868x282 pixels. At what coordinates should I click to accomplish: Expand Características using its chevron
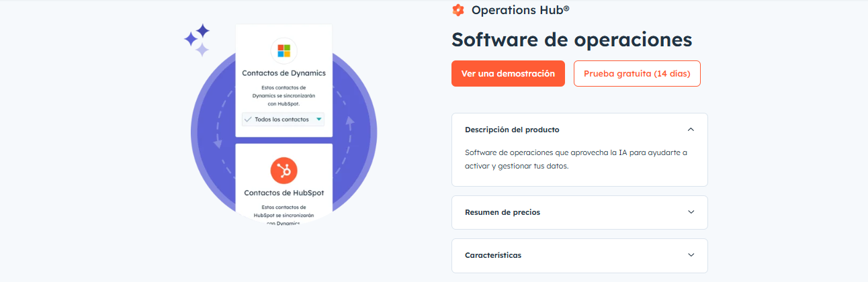(691, 255)
